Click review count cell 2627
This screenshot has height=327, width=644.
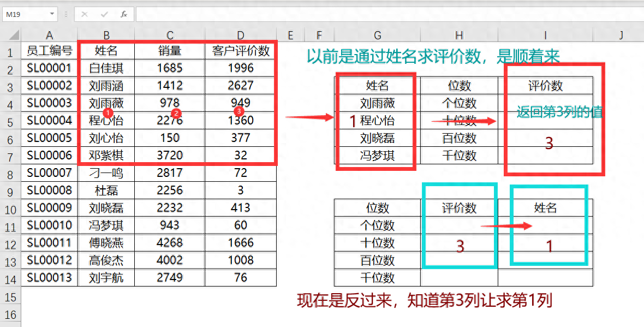point(241,86)
